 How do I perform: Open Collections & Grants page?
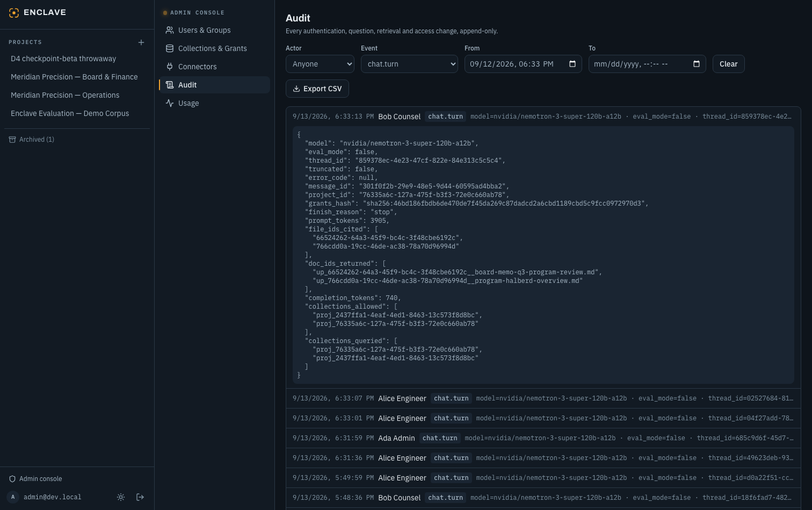coord(215,48)
